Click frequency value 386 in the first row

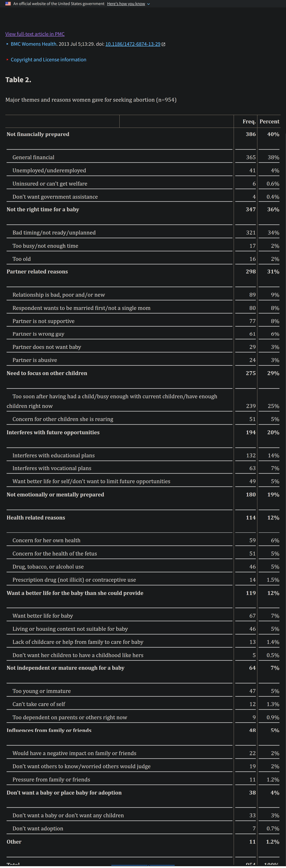pyautogui.click(x=251, y=134)
